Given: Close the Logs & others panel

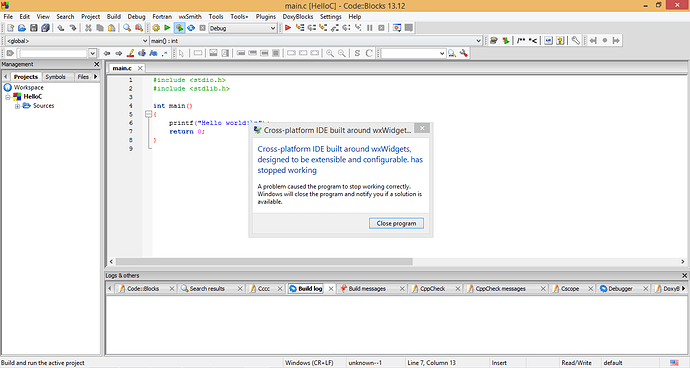Looking at the screenshot, I should [x=684, y=276].
